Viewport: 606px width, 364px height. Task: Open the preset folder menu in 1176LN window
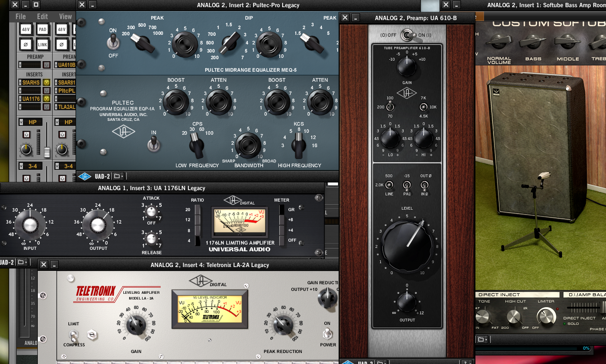(x=22, y=262)
